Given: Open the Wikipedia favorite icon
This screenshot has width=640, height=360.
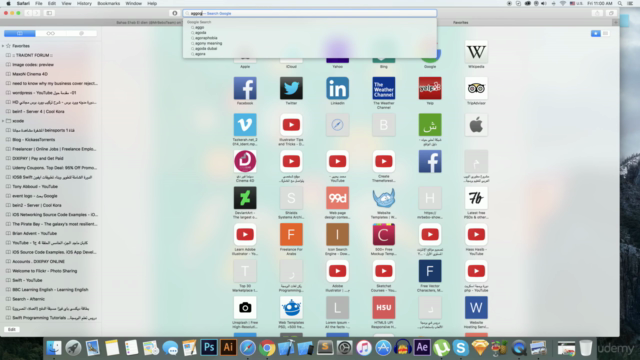Looking at the screenshot, I should pos(476,52).
